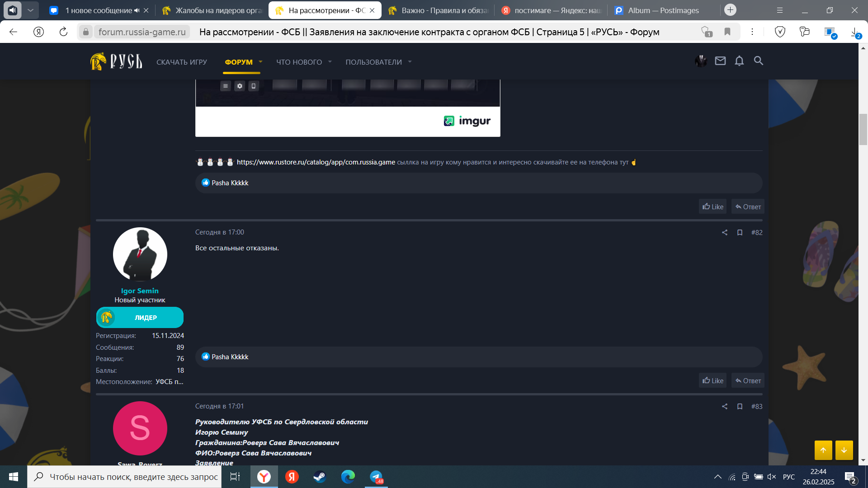Click the page vertical scrollbar thumb

tap(863, 129)
